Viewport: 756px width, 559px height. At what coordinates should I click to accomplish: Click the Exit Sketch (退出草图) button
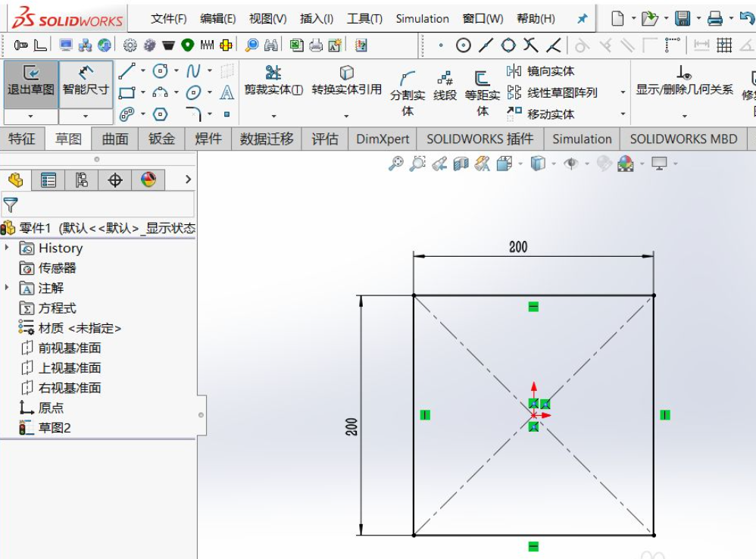pyautogui.click(x=31, y=85)
